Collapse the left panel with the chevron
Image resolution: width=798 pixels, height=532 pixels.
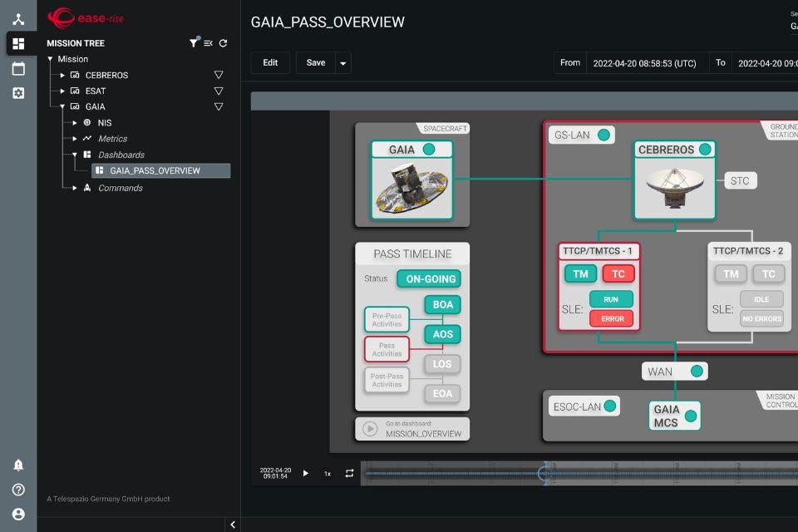(x=233, y=525)
